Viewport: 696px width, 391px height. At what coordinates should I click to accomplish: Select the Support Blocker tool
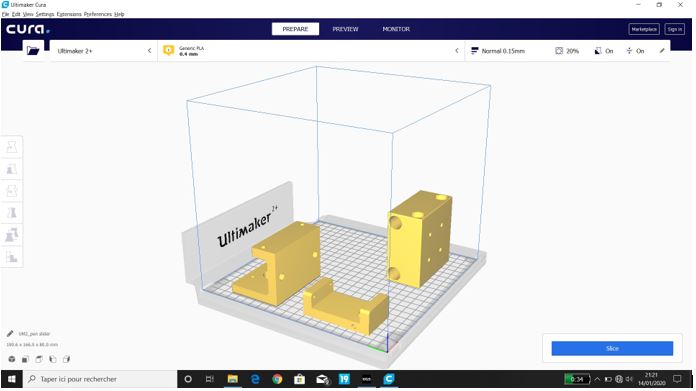click(x=12, y=257)
